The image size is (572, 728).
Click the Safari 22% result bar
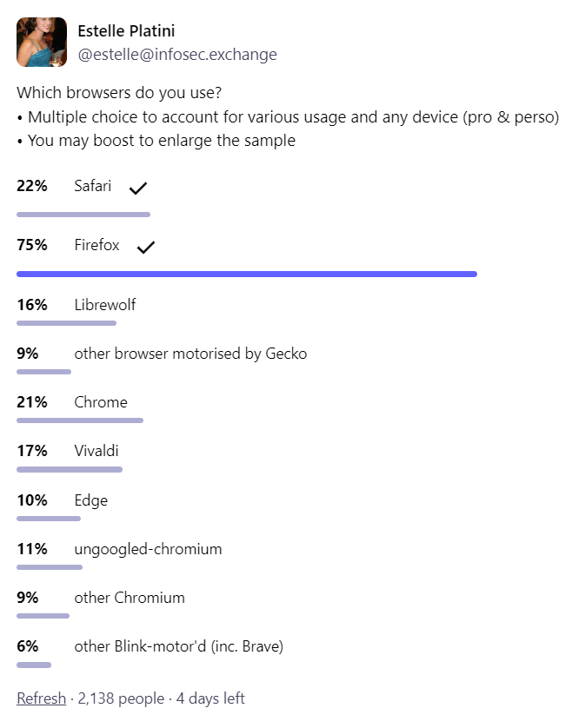pyautogui.click(x=83, y=215)
